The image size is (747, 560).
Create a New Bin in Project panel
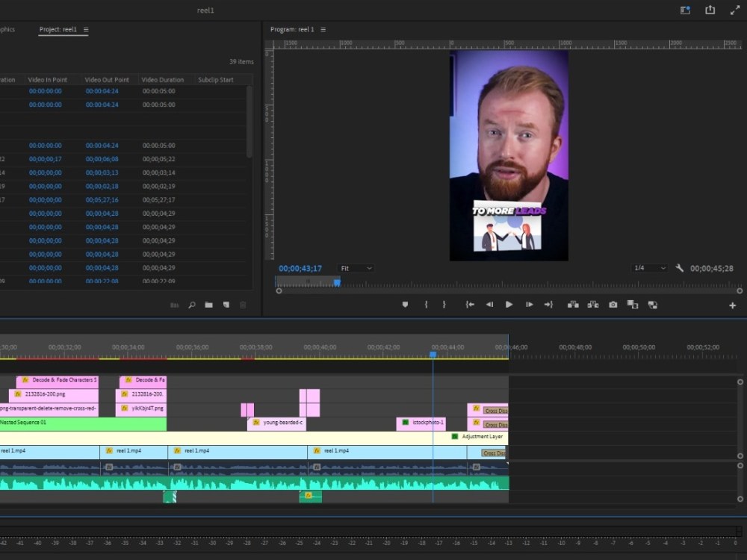coord(208,305)
